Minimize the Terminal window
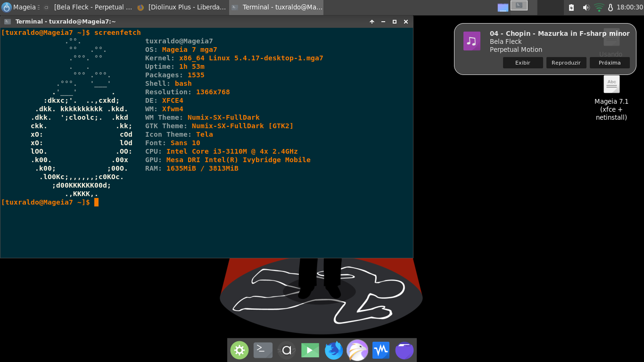Image resolution: width=644 pixels, height=362 pixels. (383, 22)
